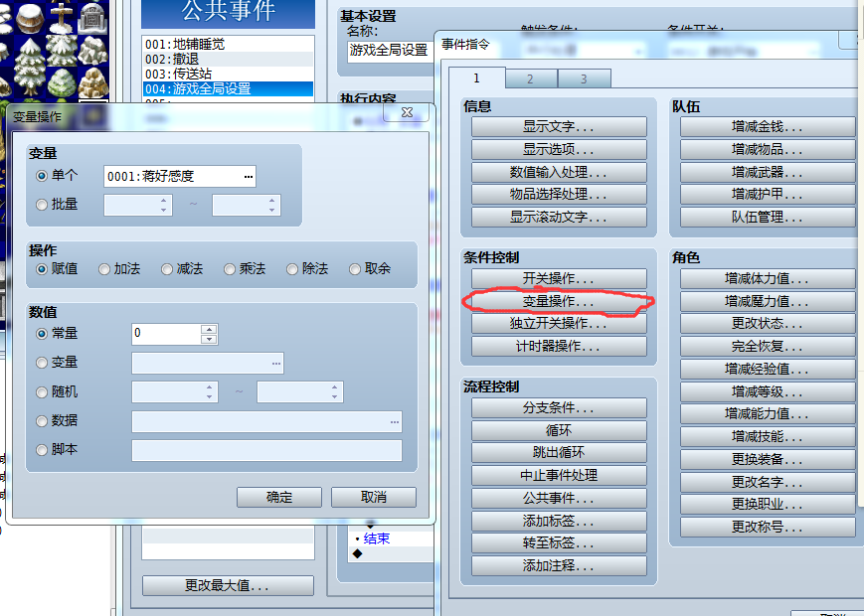
Task: Choose the 除法 operation
Action: [x=292, y=269]
